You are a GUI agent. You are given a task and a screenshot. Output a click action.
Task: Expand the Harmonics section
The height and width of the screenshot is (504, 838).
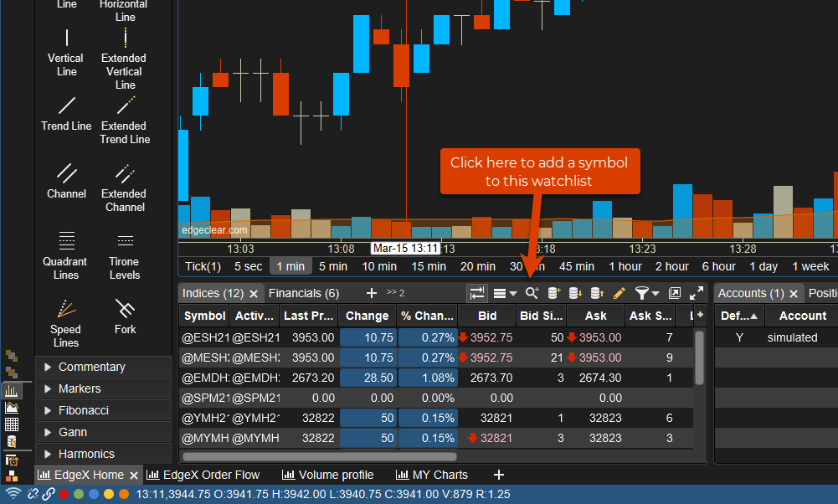pyautogui.click(x=103, y=454)
